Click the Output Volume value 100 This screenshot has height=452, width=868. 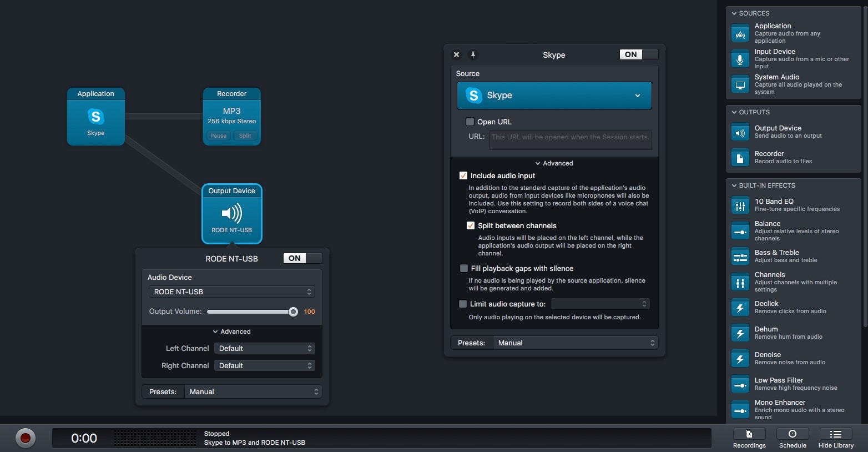(310, 312)
